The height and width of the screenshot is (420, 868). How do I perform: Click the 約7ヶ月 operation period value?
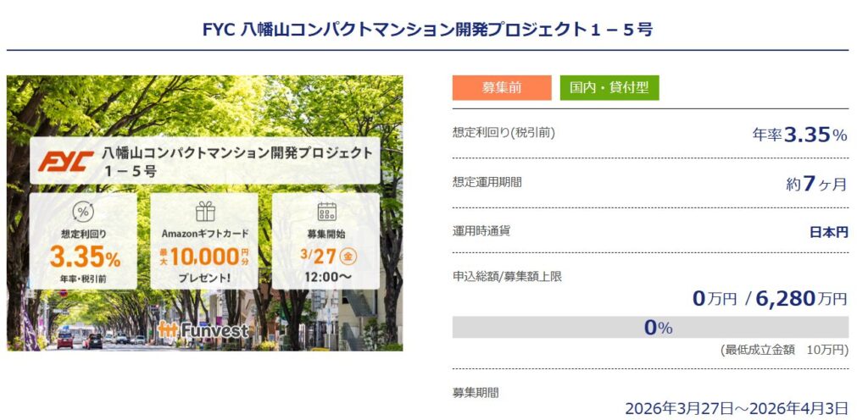816,183
